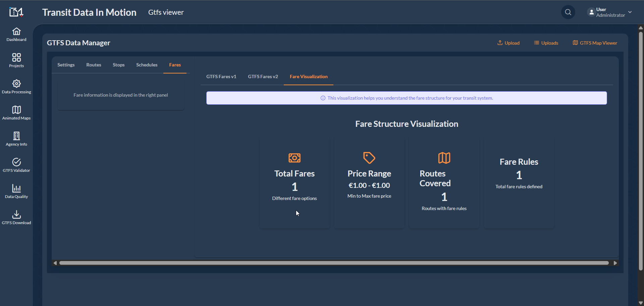Click the Upload button

coord(508,43)
